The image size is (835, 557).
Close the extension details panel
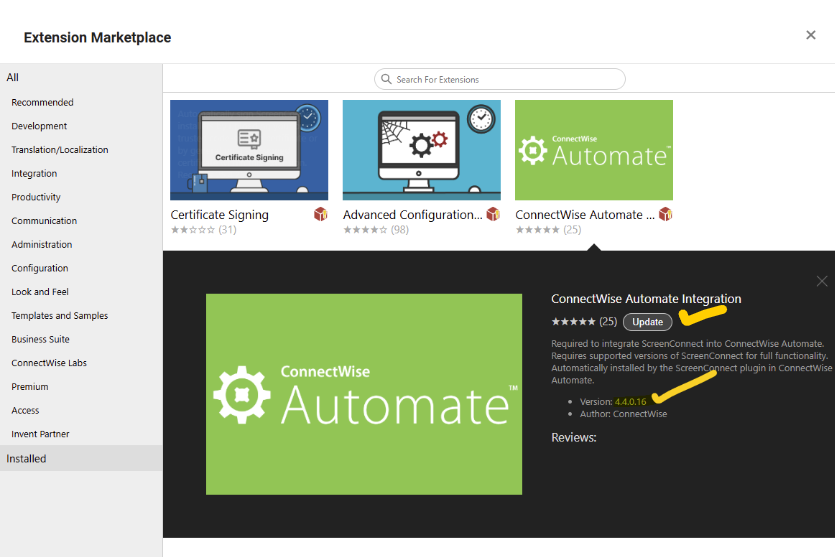tap(822, 281)
